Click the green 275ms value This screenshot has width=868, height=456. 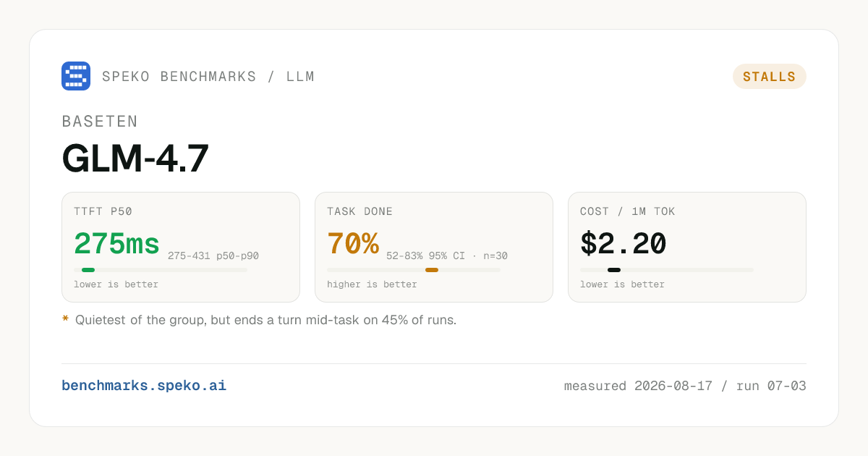[x=116, y=245]
